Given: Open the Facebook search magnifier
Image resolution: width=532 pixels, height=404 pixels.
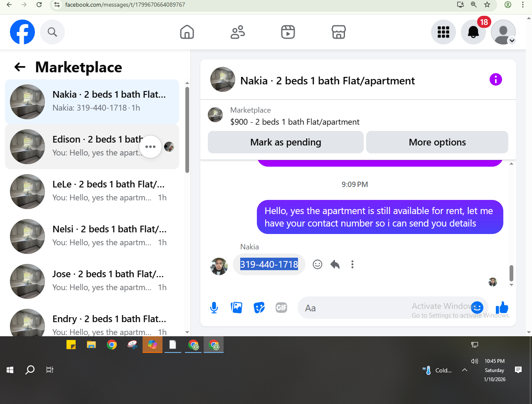Looking at the screenshot, I should point(52,32).
